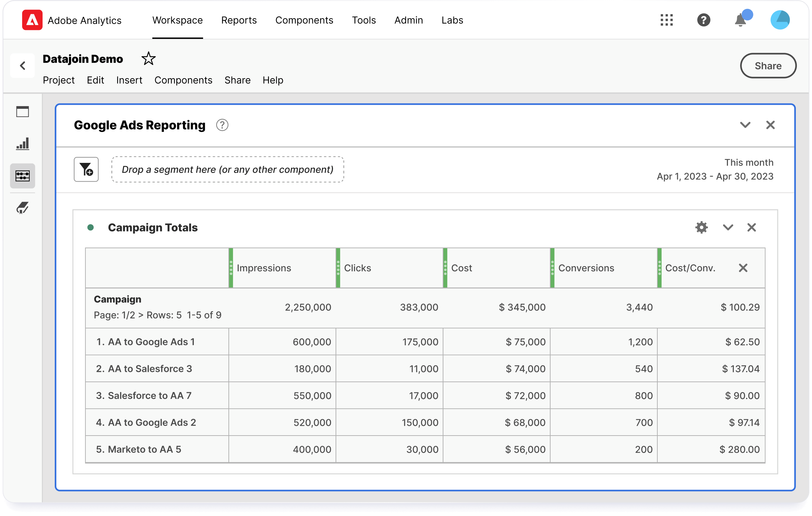Open the Tools tab
This screenshot has width=812, height=516.
pyautogui.click(x=364, y=20)
